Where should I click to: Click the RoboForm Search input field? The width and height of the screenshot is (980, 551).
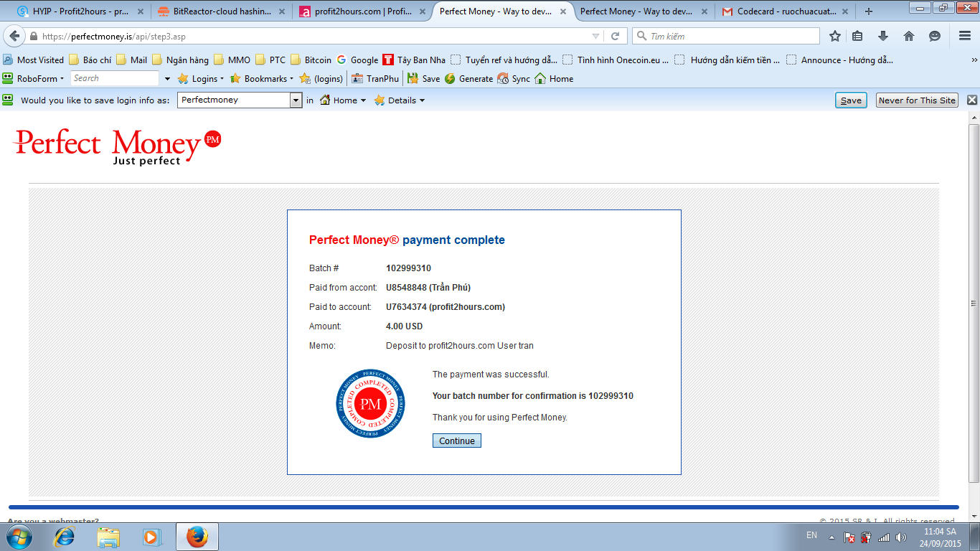point(115,79)
